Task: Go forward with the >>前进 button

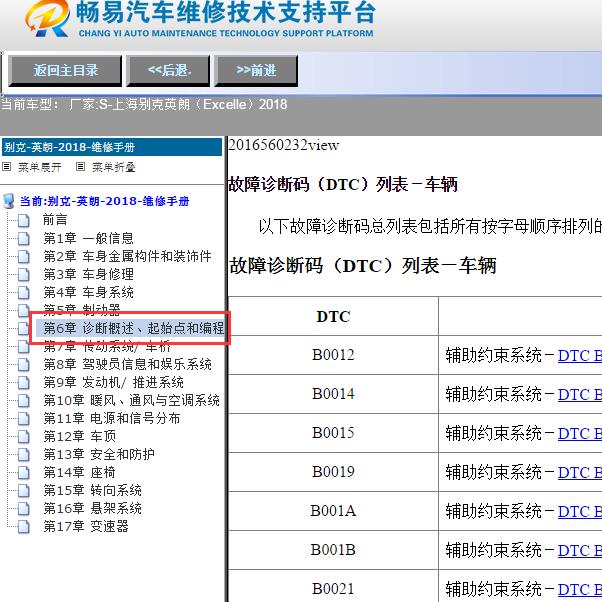Action: (256, 70)
